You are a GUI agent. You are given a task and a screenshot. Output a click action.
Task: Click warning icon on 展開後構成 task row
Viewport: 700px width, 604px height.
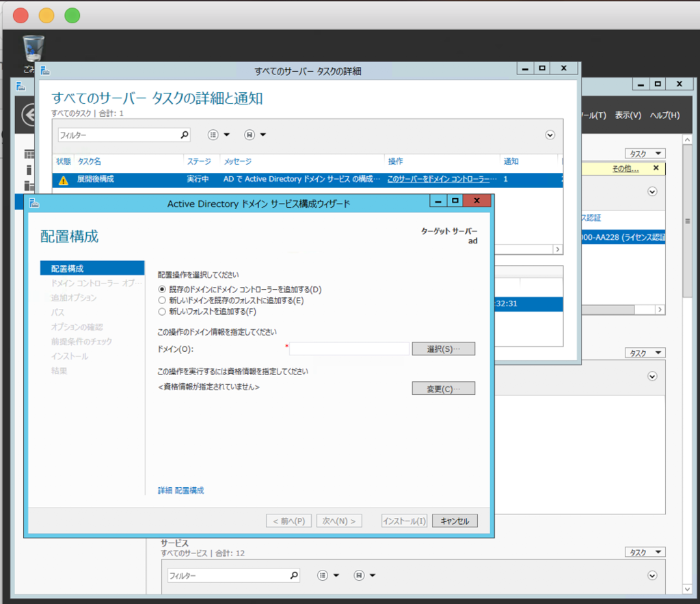pos(64,180)
